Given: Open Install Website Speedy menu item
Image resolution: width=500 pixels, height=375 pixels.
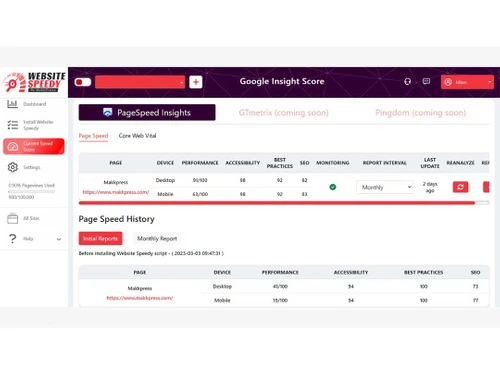Looking at the screenshot, I should pyautogui.click(x=38, y=125).
